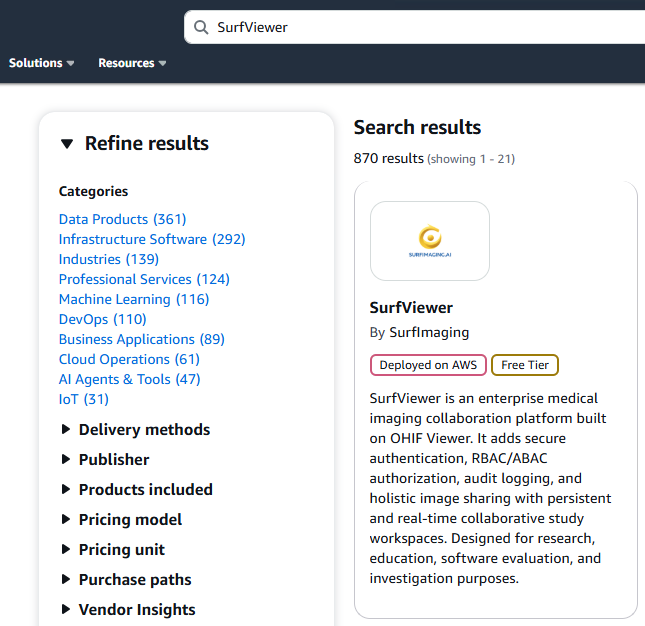The image size is (645, 626).
Task: Filter by Industries (139)
Action: [109, 259]
